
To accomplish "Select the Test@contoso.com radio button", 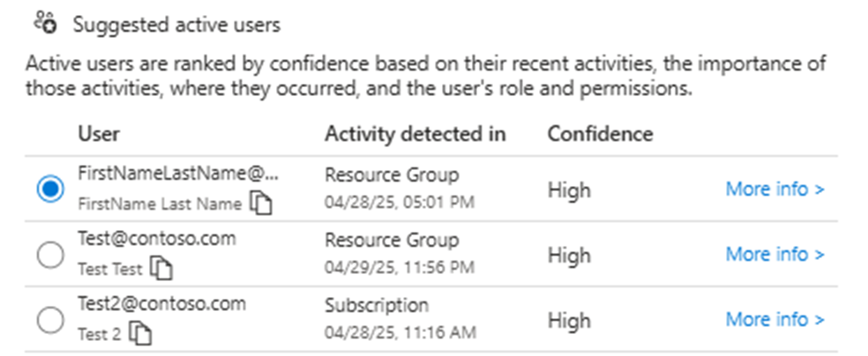I will (49, 255).
